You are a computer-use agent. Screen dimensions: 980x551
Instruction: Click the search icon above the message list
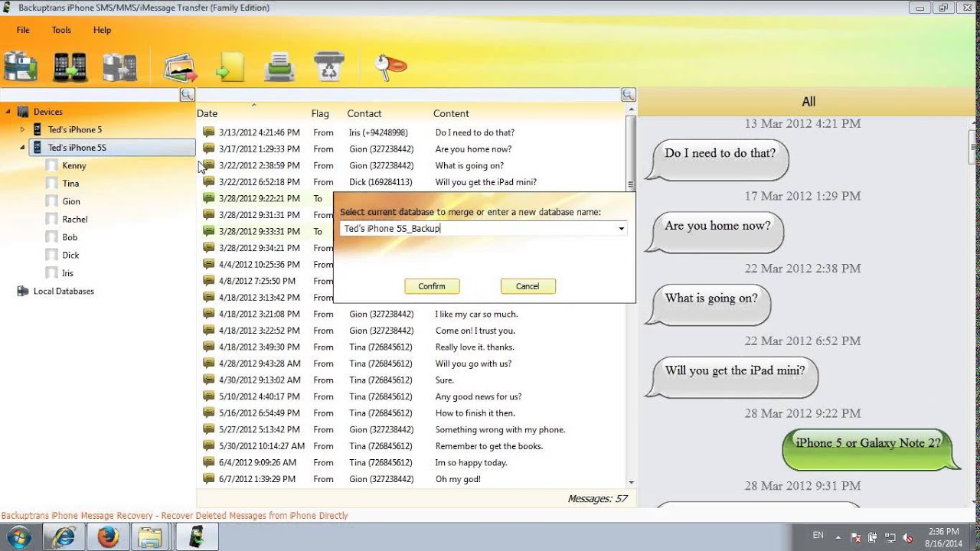click(629, 95)
